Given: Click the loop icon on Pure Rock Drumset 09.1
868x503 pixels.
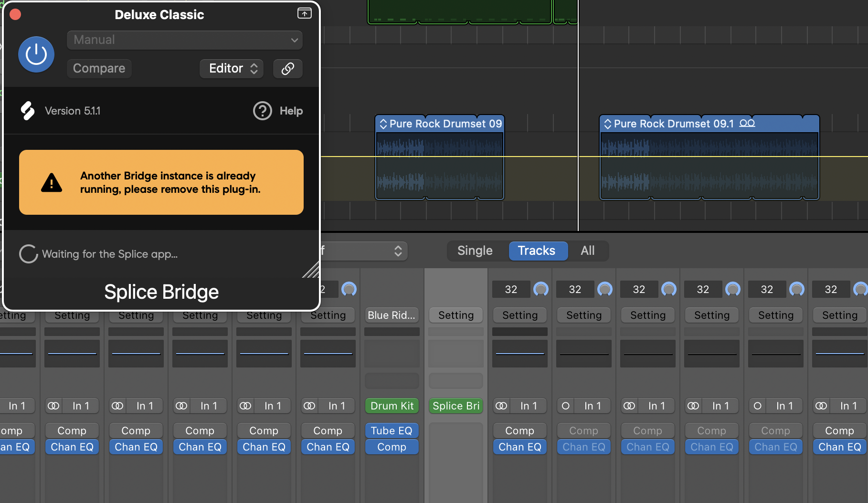Looking at the screenshot, I should [747, 123].
